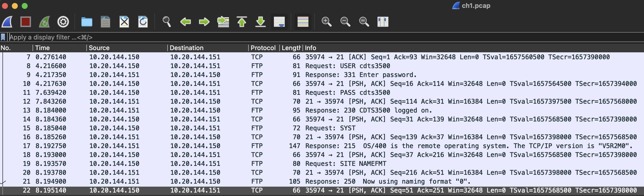This screenshot has width=644, height=196.
Task: Select packet 12 at time 7.843260
Action: click(322, 101)
